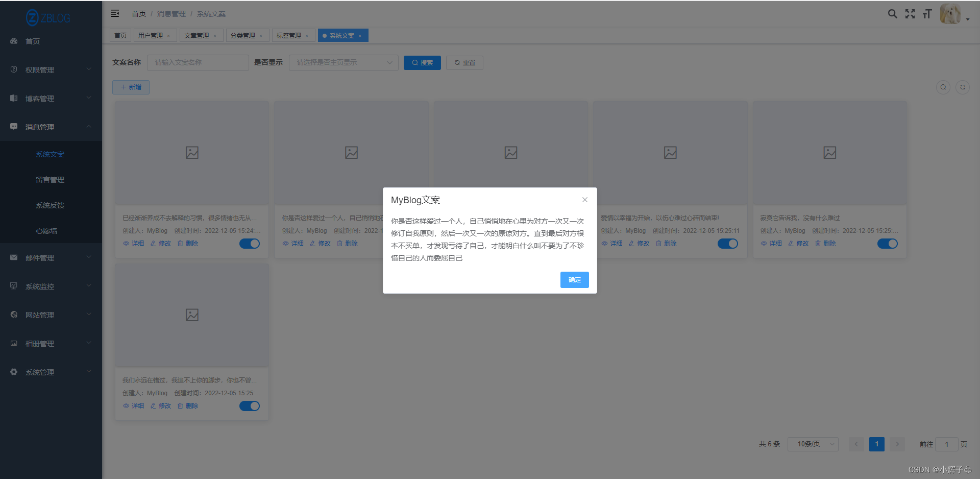Image resolution: width=980 pixels, height=479 pixels.
Task: Switch to the 首页 tab
Action: pyautogui.click(x=120, y=35)
